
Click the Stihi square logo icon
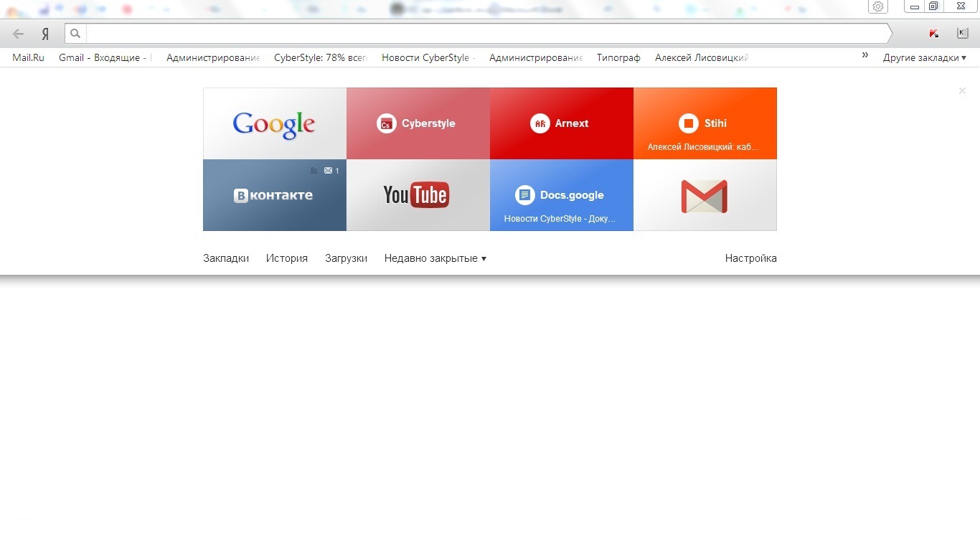click(x=689, y=123)
